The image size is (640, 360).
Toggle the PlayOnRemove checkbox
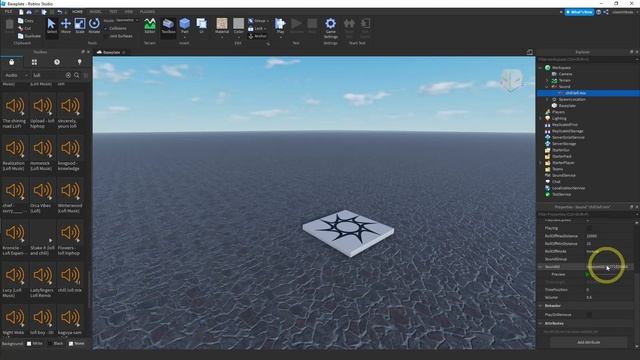click(589, 315)
